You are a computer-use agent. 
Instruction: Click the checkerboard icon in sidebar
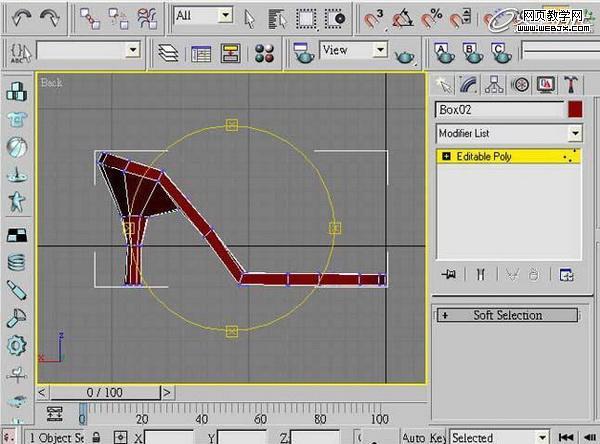(x=17, y=235)
